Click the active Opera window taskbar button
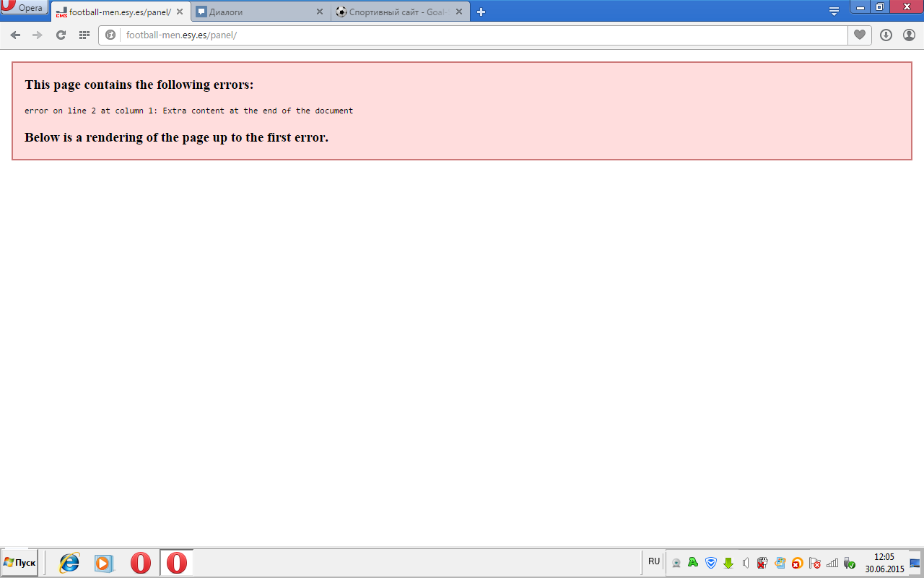 pyautogui.click(x=177, y=563)
